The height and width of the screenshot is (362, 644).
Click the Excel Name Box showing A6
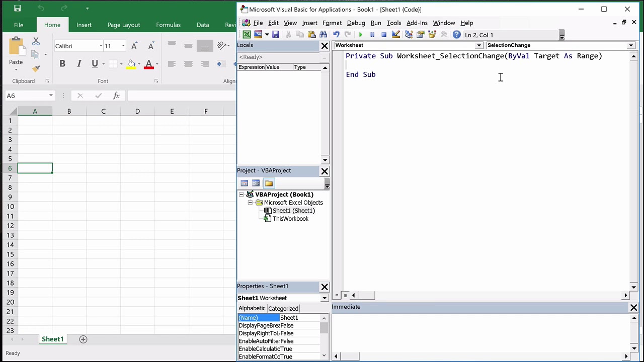tap(26, 96)
